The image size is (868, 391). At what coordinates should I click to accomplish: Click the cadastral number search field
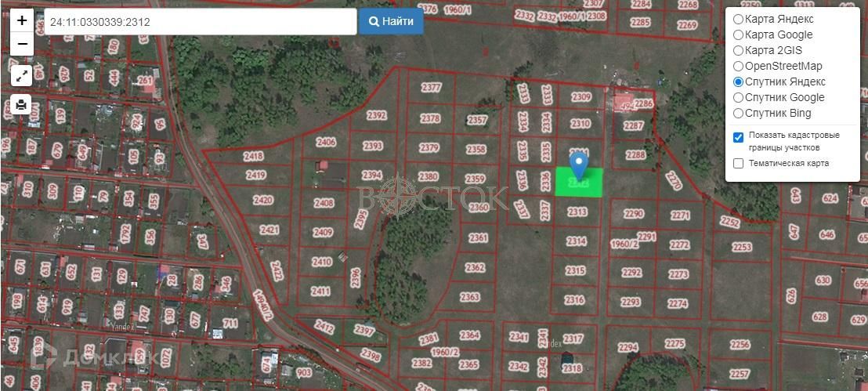200,22
